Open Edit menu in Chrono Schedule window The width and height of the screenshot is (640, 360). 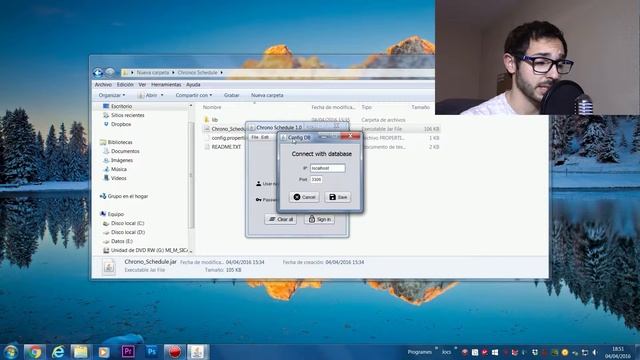click(265, 137)
